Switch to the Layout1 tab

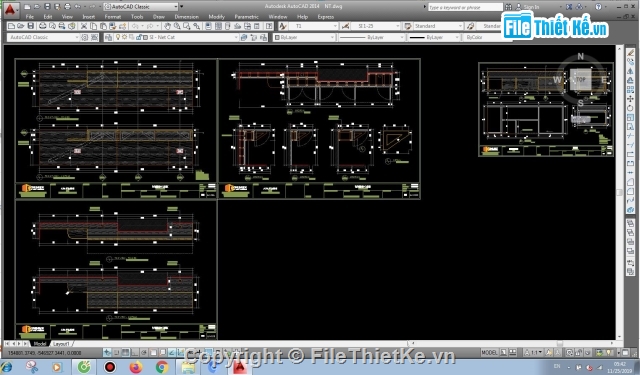pyautogui.click(x=61, y=344)
